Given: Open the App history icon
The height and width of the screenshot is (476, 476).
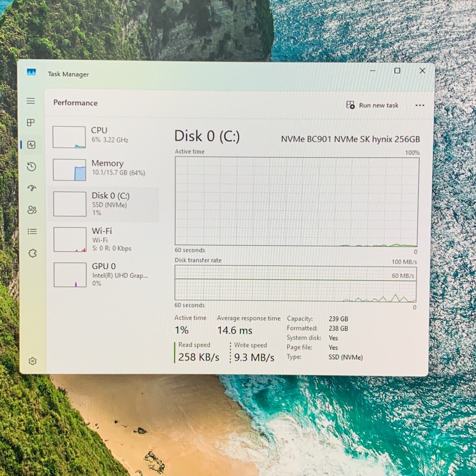Looking at the screenshot, I should (31, 167).
